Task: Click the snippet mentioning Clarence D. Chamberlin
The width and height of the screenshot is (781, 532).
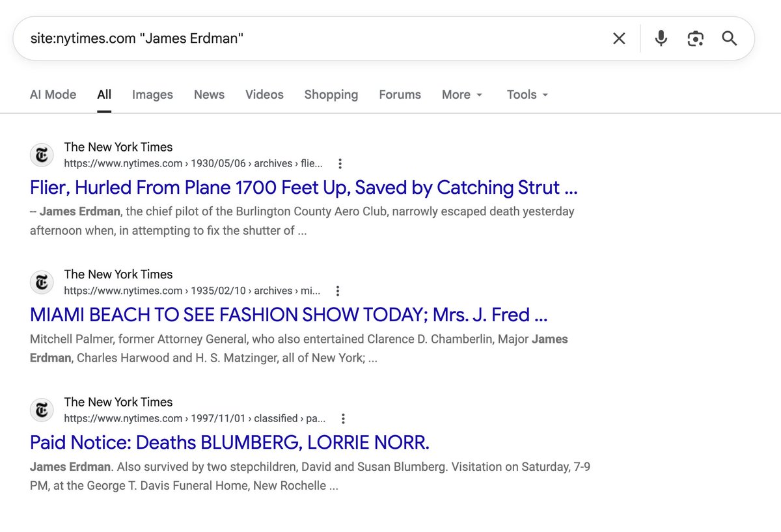Action: (299, 348)
